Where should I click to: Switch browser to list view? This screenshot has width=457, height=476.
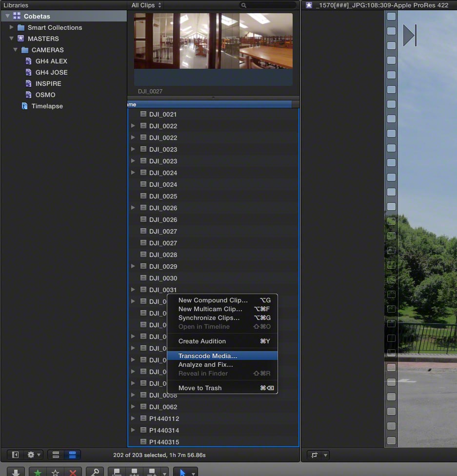[72, 455]
